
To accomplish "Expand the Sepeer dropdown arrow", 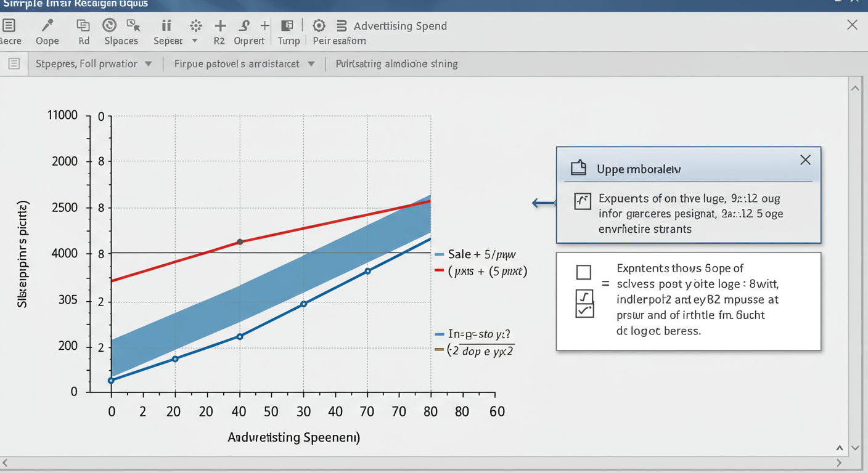I will (x=195, y=41).
